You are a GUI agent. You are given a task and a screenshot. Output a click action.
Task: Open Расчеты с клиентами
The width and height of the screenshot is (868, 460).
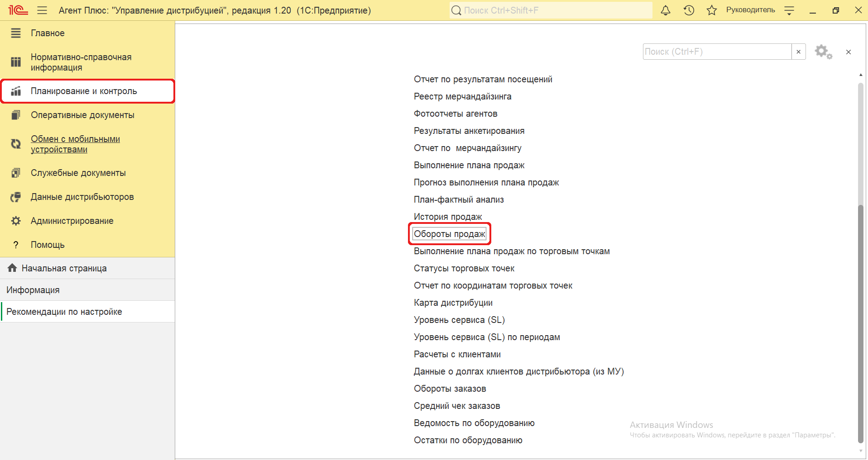[x=457, y=354]
